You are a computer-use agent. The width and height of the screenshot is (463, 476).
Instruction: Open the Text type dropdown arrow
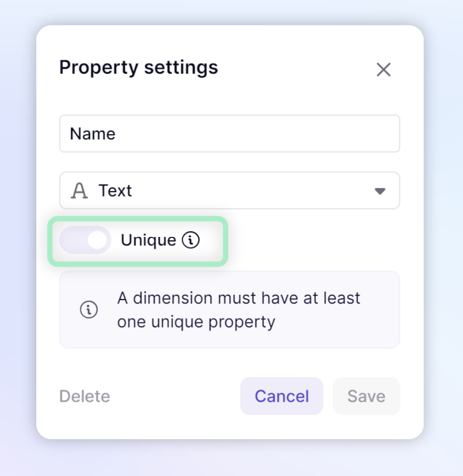[x=380, y=191]
